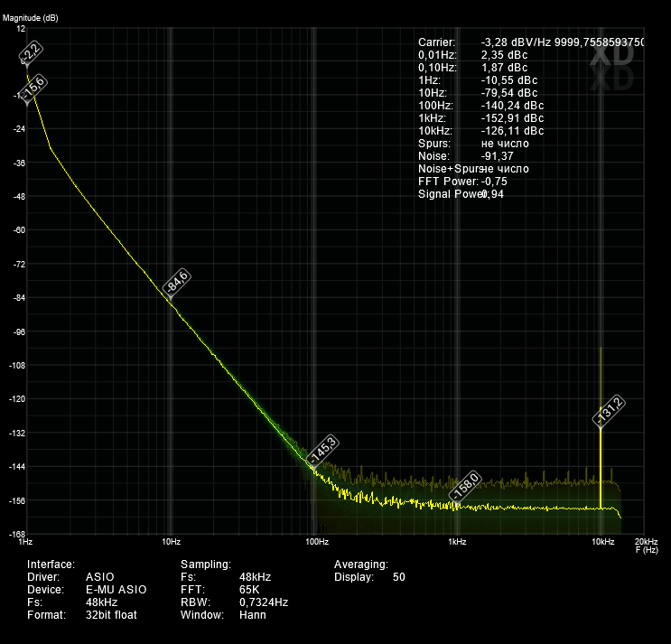Click the Interface: section heading
This screenshot has width=671, height=644.
click(51, 564)
